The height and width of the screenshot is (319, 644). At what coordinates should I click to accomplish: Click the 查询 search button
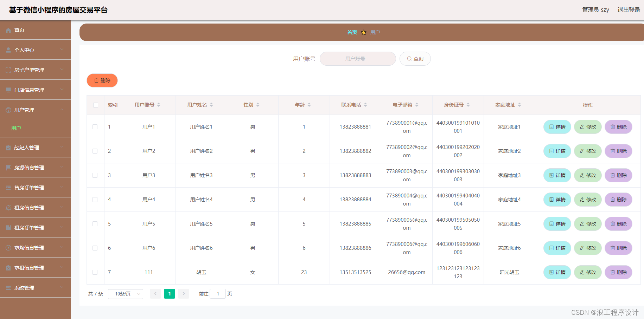pos(415,59)
